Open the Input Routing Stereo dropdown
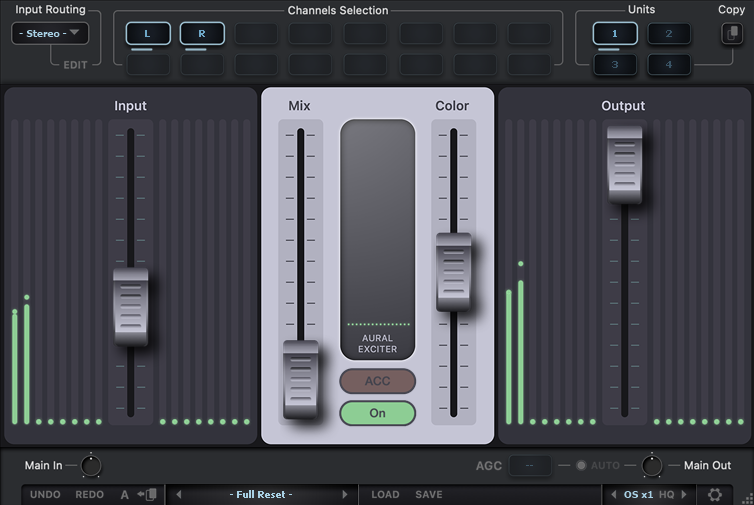Image resolution: width=754 pixels, height=505 pixels. tap(50, 34)
